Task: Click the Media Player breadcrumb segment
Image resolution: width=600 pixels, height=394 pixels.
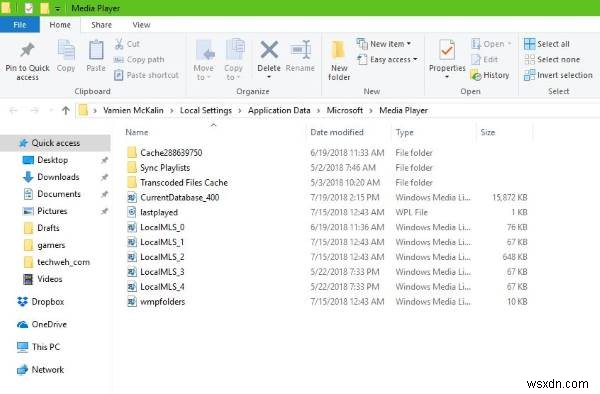Action: point(403,111)
